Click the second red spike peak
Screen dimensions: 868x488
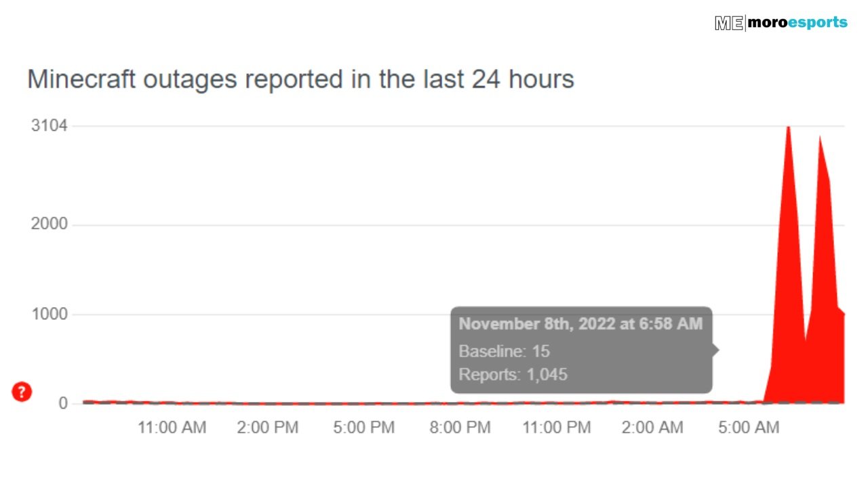[820, 139]
